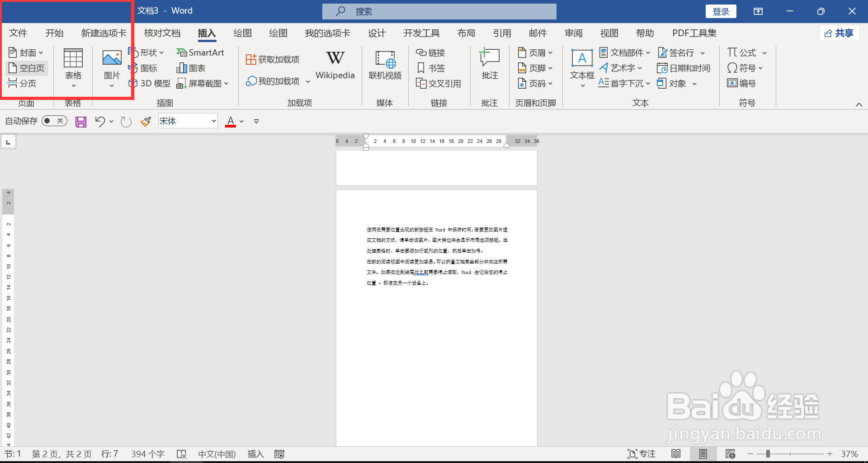Switch to Review (审阅) tab
This screenshot has width=868, height=463.
(573, 33)
